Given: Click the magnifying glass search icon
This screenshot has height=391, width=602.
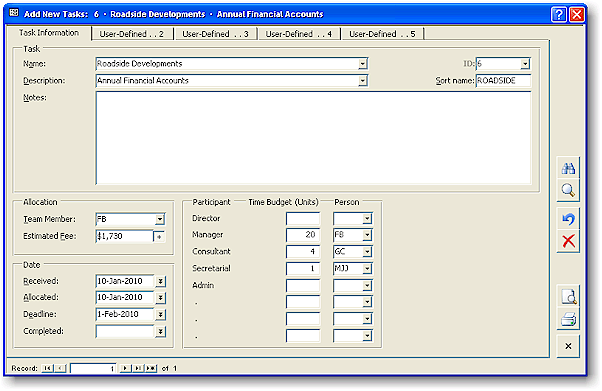Looking at the screenshot, I should tap(568, 191).
